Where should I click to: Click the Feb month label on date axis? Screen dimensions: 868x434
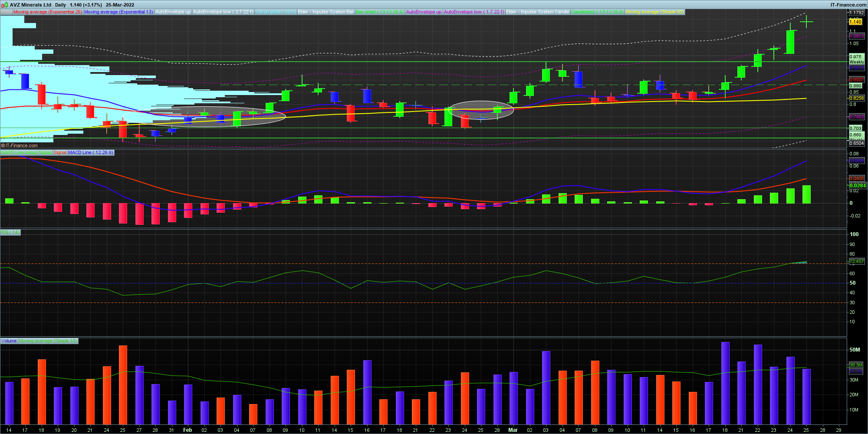(187, 430)
